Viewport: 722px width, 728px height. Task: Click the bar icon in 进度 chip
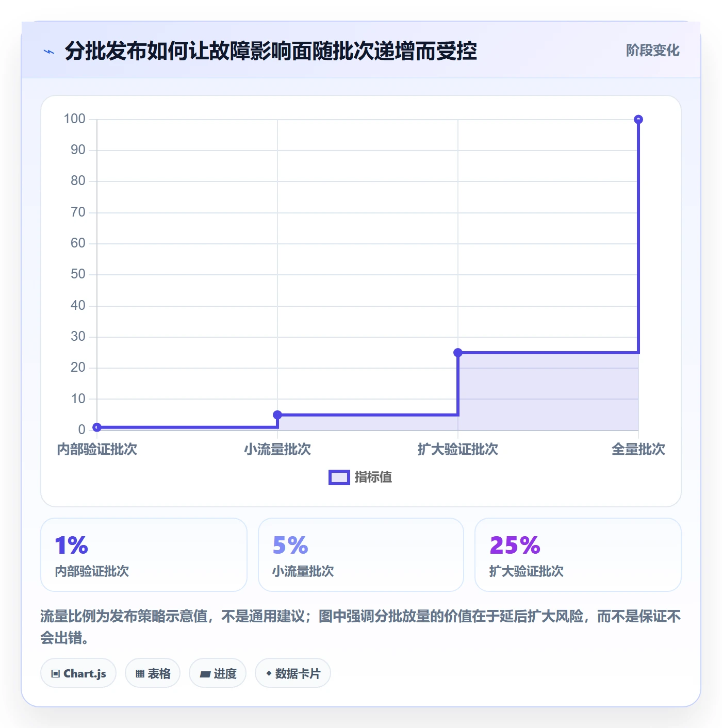[205, 674]
